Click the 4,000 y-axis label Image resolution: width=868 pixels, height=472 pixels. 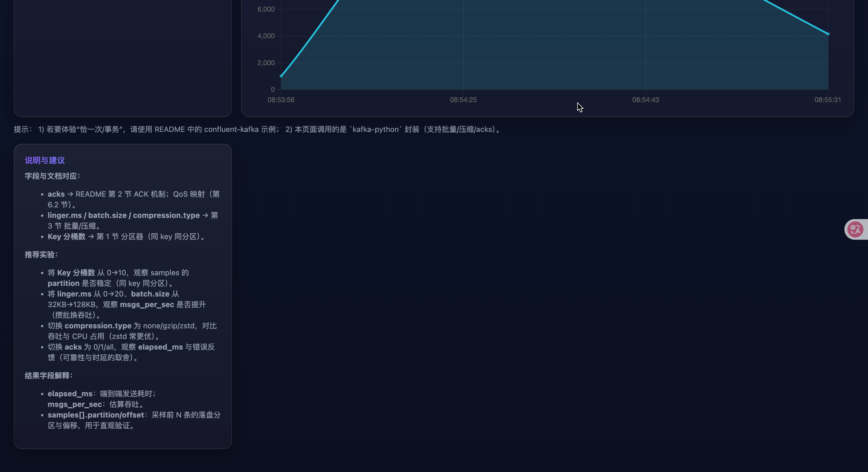(266, 36)
